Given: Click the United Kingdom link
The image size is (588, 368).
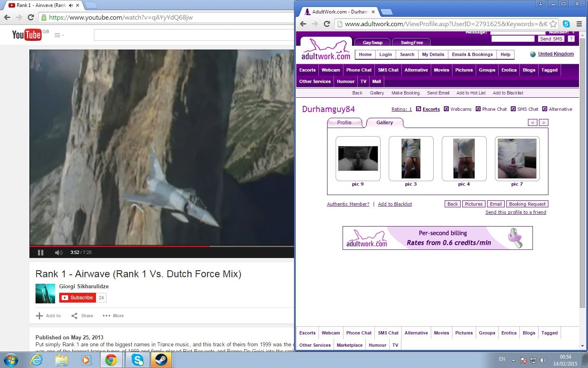Looking at the screenshot, I should click(556, 54).
